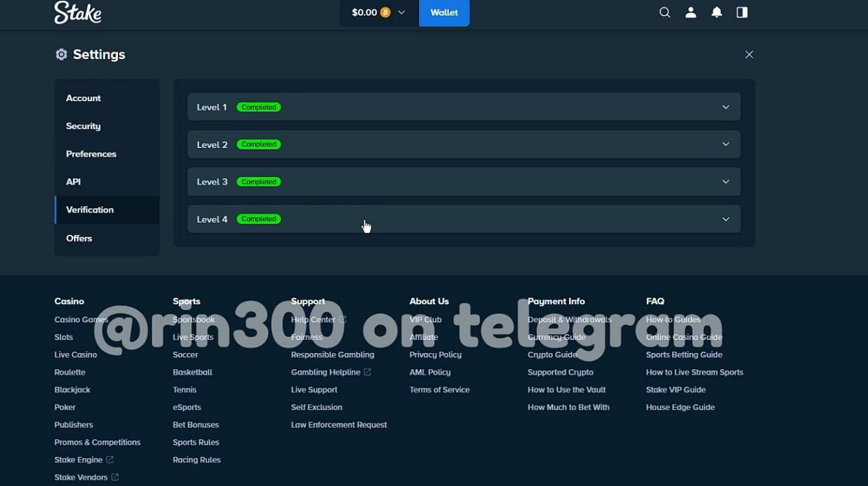The width and height of the screenshot is (868, 486).
Task: Open the Stake Engine external link
Action: tap(83, 460)
